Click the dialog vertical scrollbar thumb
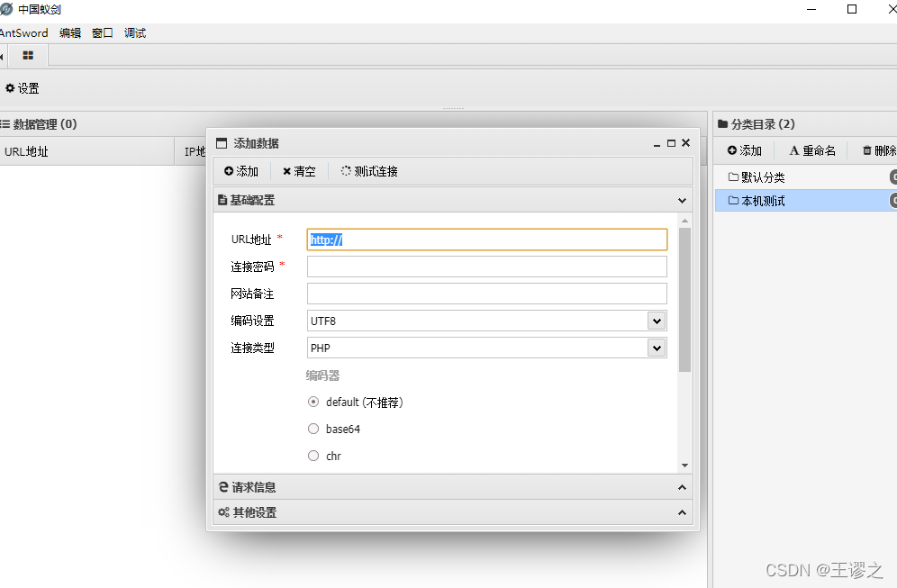Viewport: 897px width, 588px height. [x=684, y=300]
